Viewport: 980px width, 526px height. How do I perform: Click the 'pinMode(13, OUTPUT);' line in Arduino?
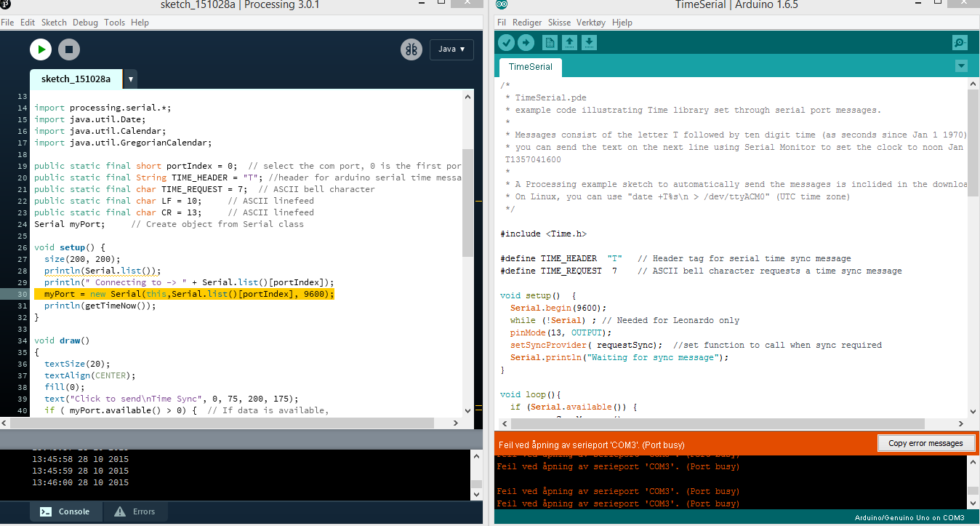[x=561, y=332]
